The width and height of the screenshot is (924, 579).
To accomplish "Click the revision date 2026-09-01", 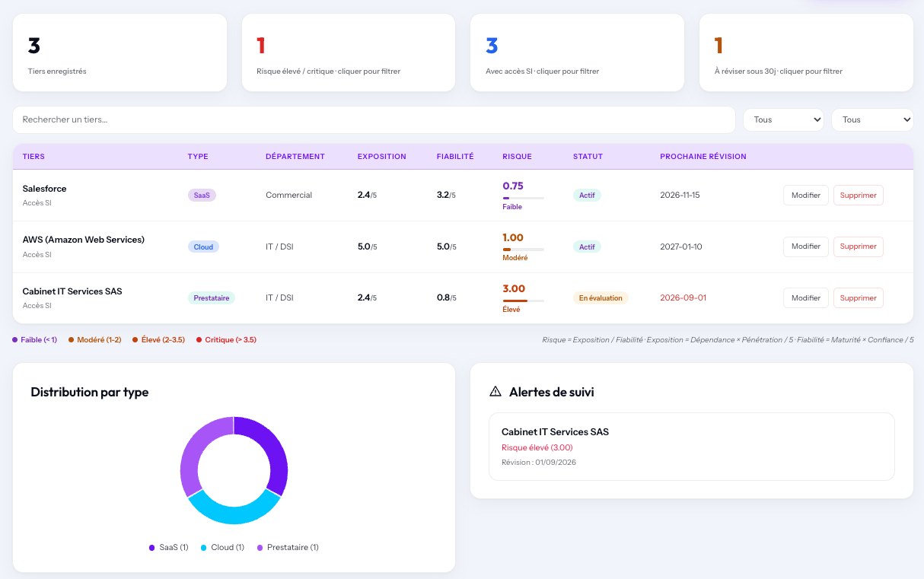I will click(683, 298).
